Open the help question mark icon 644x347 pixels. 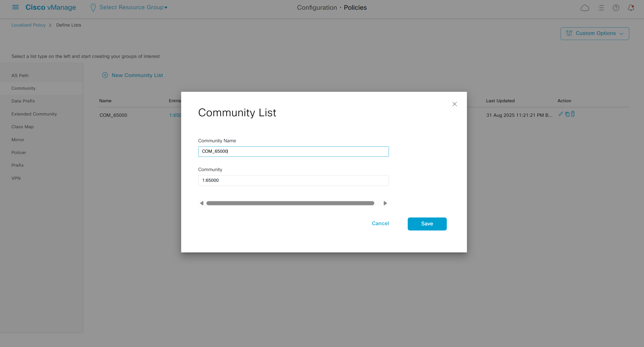pyautogui.click(x=616, y=8)
